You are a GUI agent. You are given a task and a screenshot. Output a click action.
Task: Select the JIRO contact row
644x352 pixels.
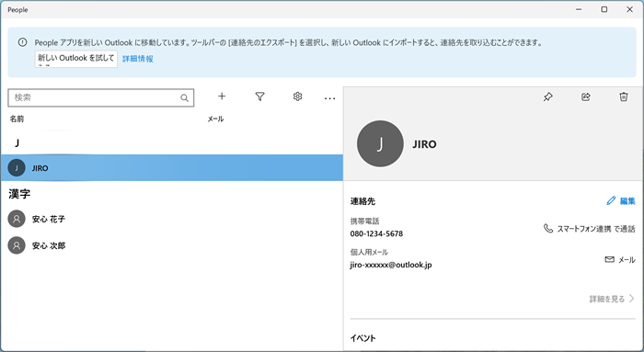(172, 168)
